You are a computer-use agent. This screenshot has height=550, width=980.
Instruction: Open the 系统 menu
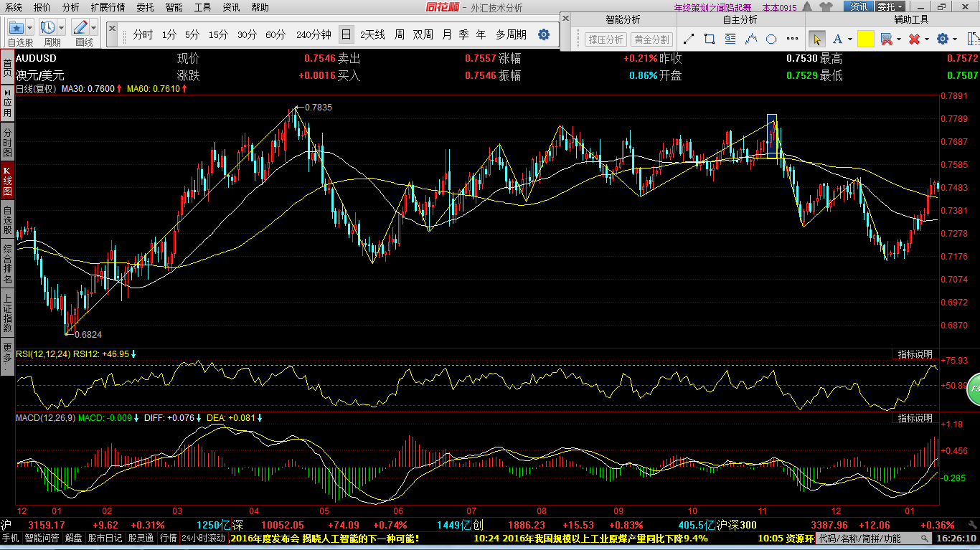click(x=14, y=7)
